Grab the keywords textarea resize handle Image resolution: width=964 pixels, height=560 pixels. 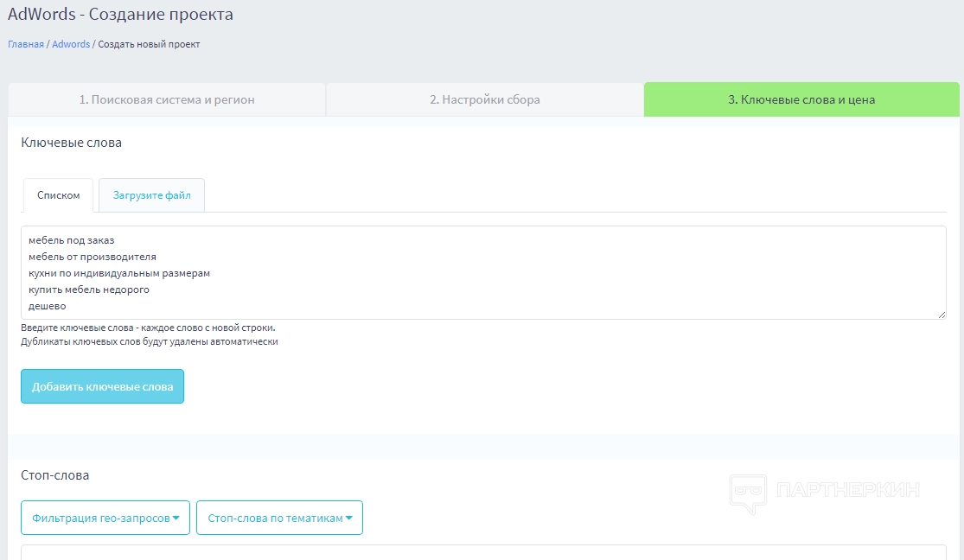coord(942,314)
